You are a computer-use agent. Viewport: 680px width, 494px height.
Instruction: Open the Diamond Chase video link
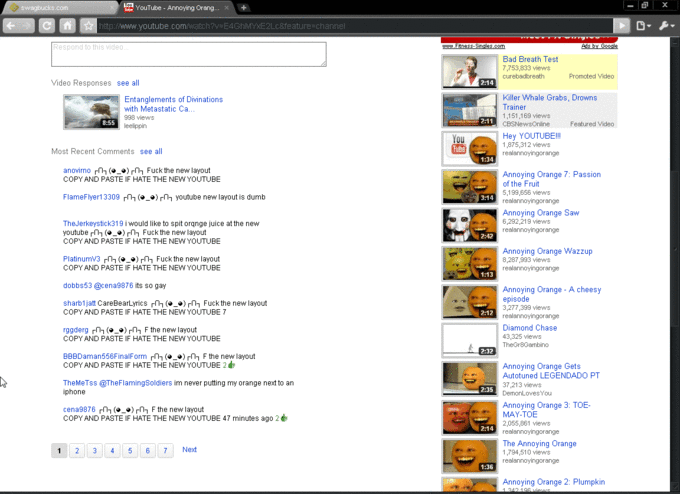(530, 328)
